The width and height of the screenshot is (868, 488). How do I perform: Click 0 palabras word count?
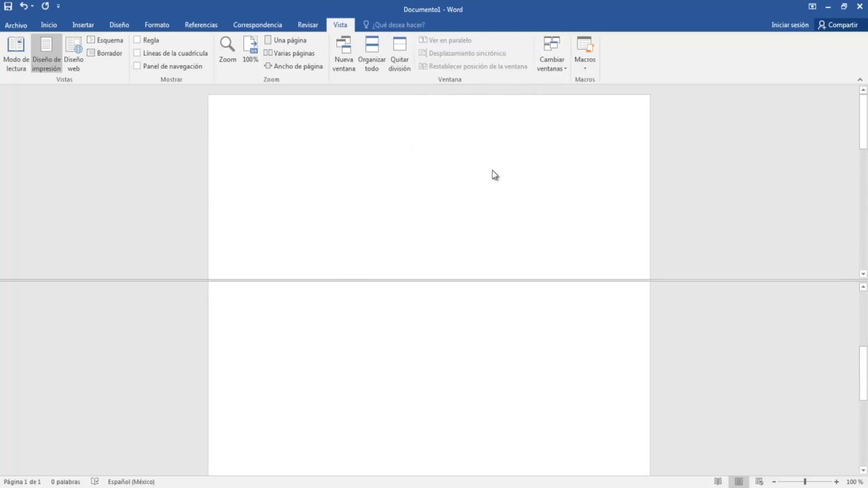66,482
